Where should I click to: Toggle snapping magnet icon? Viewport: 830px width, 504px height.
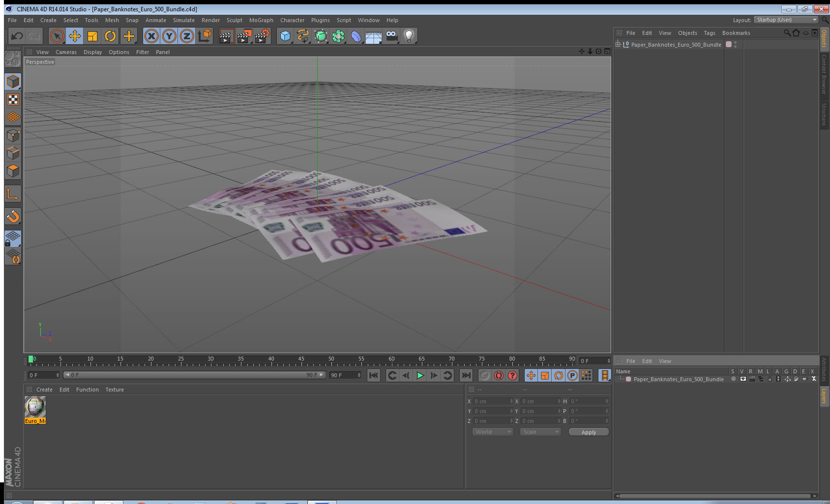pyautogui.click(x=13, y=216)
